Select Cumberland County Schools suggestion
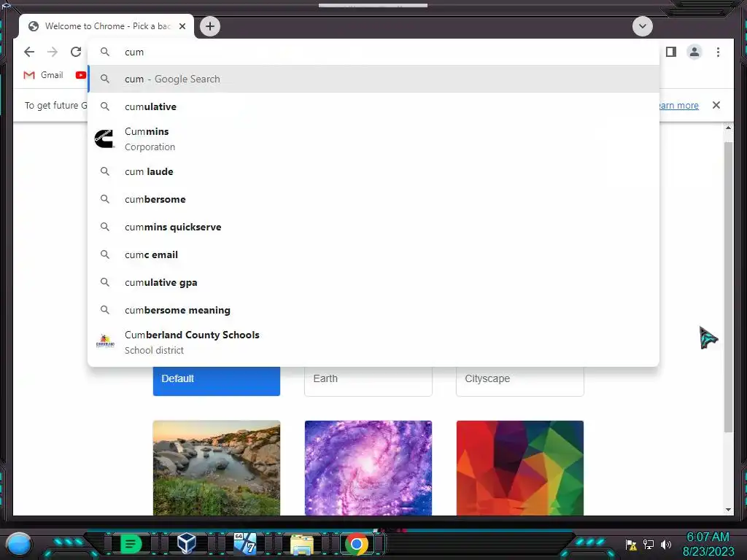 point(373,343)
